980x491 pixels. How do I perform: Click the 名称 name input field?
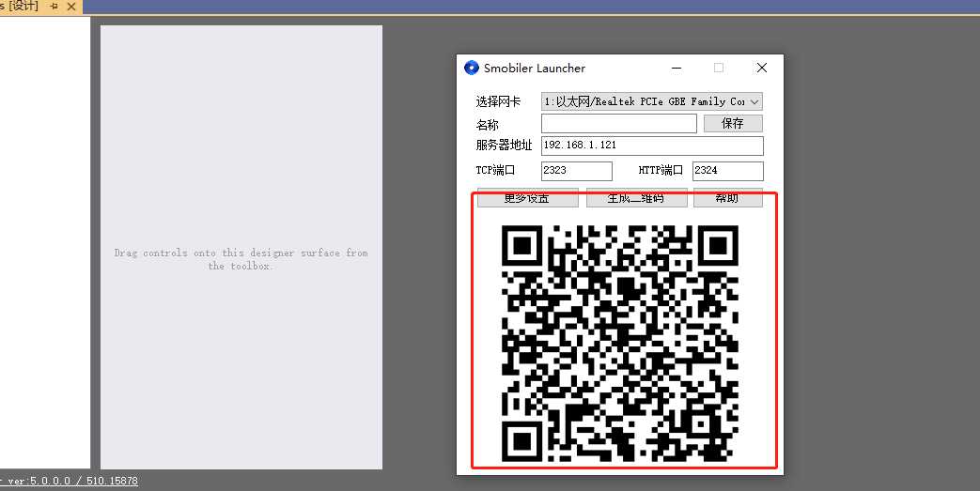pos(619,123)
